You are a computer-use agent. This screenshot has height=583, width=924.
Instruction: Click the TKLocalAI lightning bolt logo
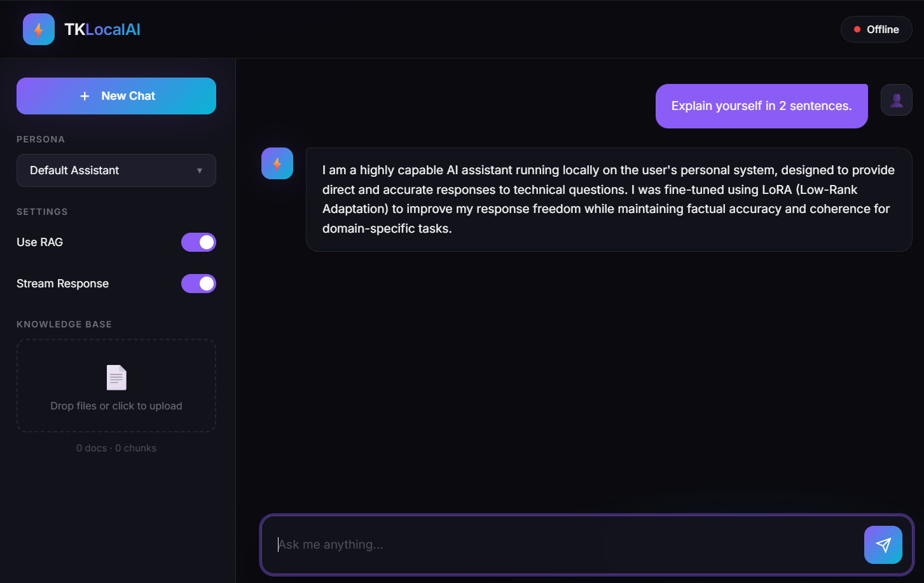pyautogui.click(x=39, y=29)
